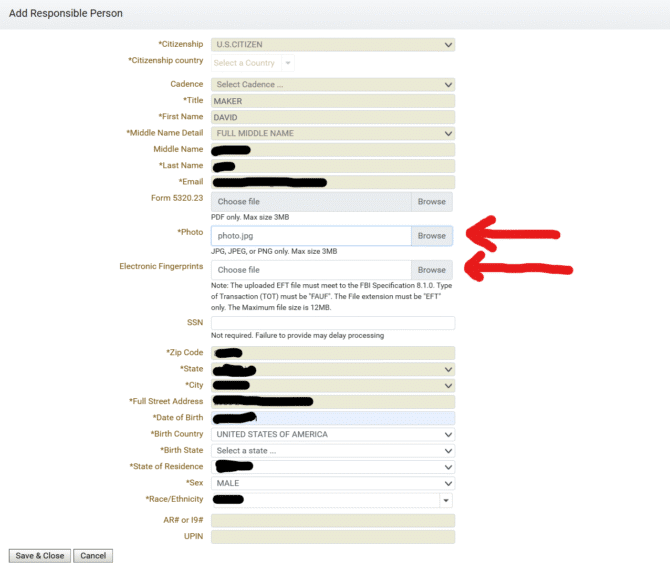Click the First Name field
Image resolution: width=670 pixels, height=570 pixels.
pos(332,117)
